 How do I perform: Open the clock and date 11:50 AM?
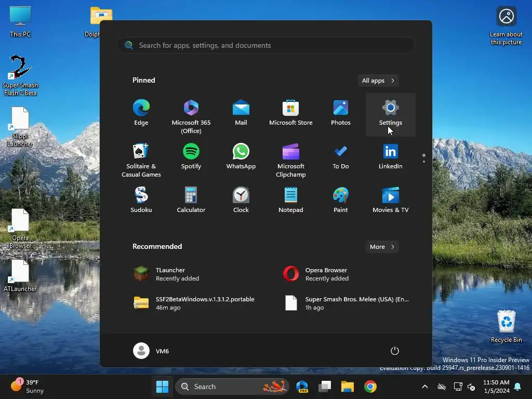pos(496,387)
